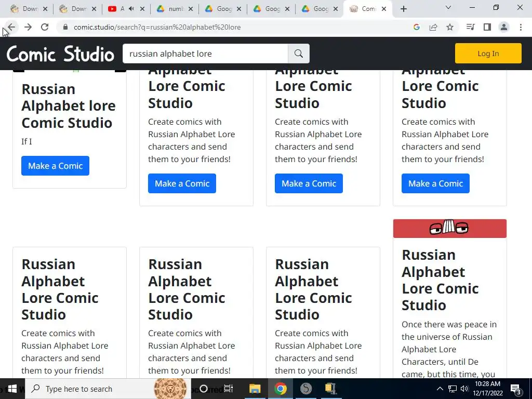Open the yellow archive app on the taskbar
The image size is (532, 399).
pos(330,389)
